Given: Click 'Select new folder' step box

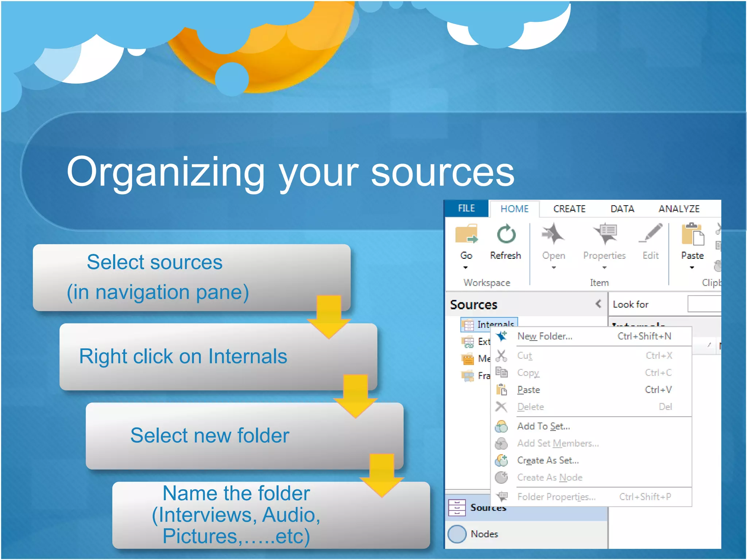Looking at the screenshot, I should click(245, 436).
